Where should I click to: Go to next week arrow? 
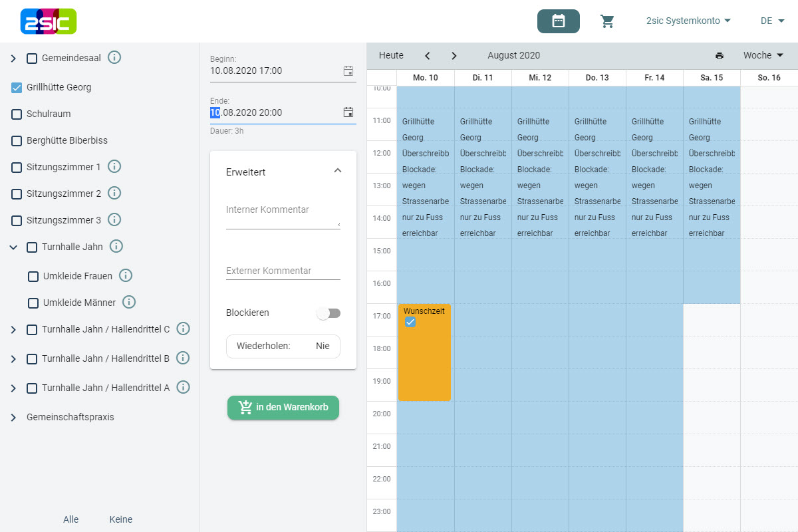454,56
